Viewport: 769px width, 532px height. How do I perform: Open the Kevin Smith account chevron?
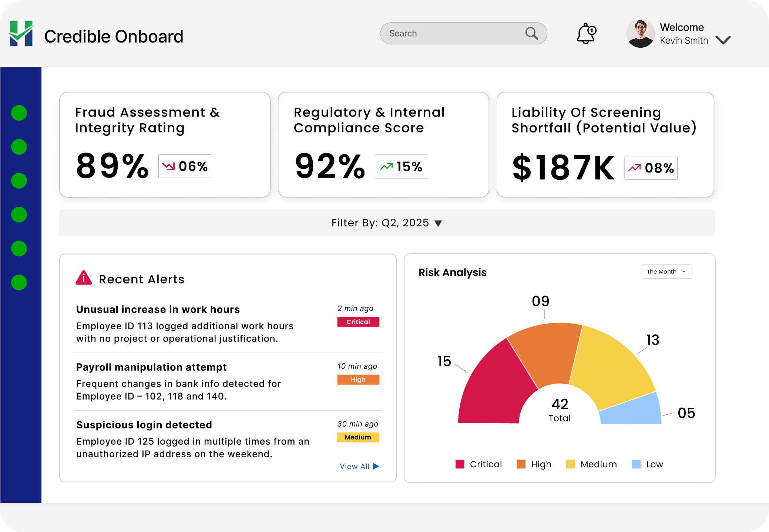(x=723, y=40)
